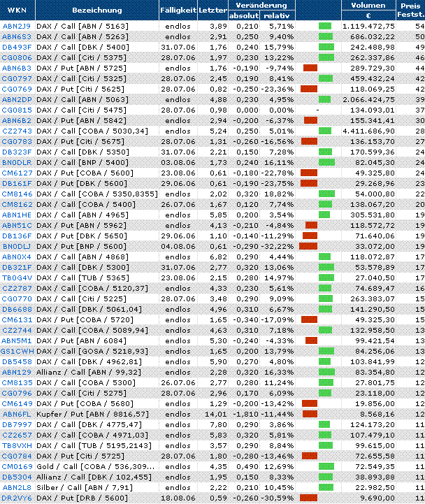
Task: Open the DB6688 WKN link
Action: pos(17,309)
